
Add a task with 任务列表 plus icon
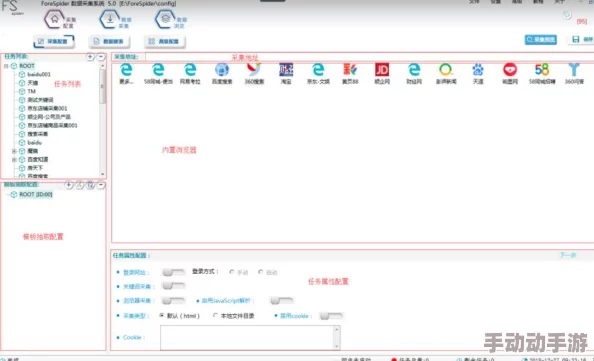tap(90, 57)
